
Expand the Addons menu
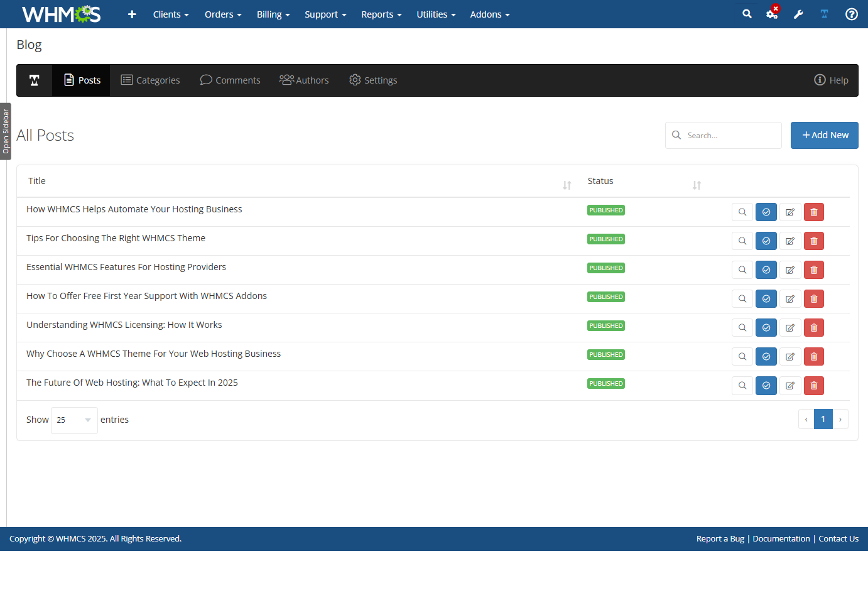[490, 14]
